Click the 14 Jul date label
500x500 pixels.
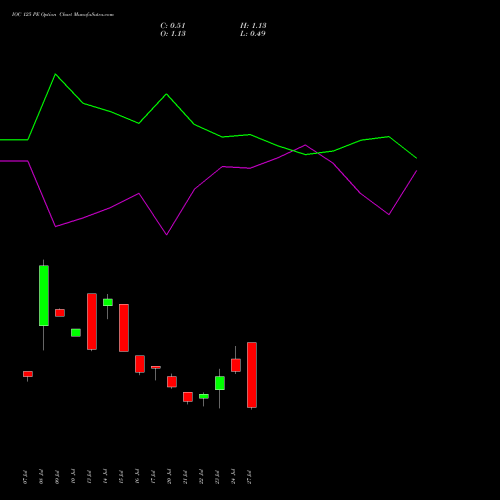click(105, 477)
